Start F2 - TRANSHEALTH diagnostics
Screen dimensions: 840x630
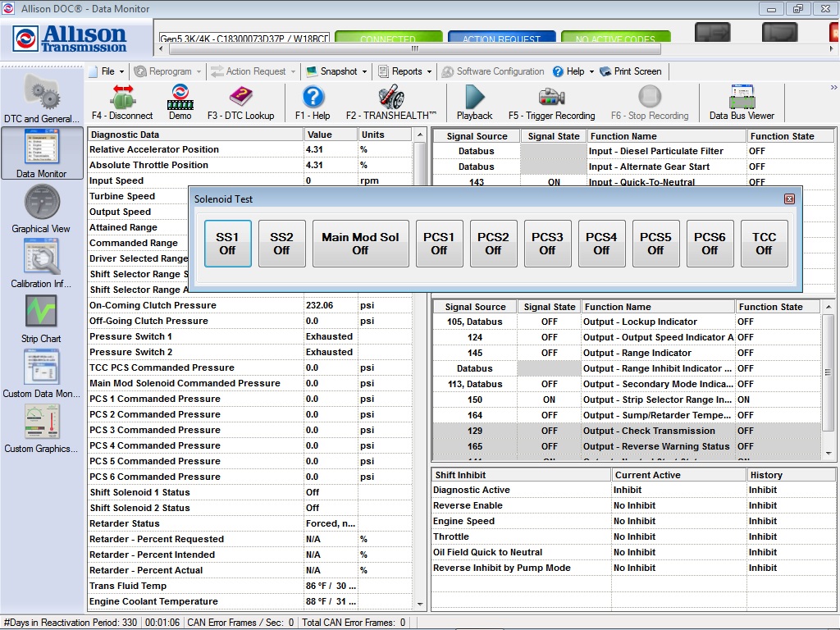coord(392,101)
